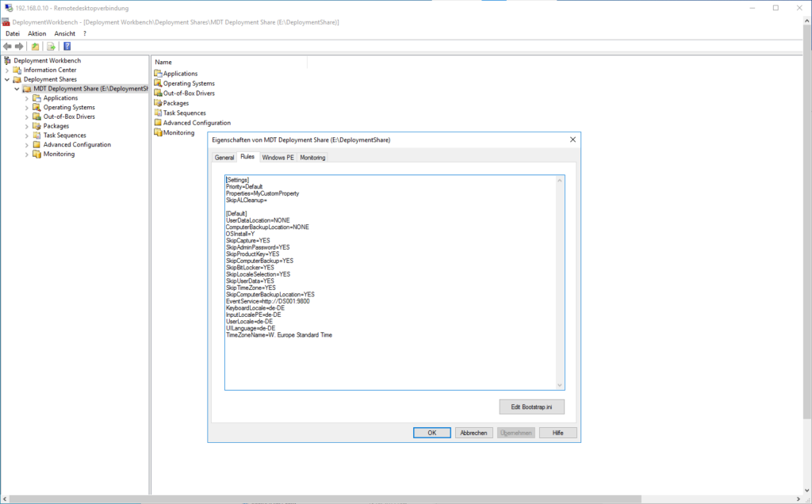The width and height of the screenshot is (812, 504).
Task: Click the 'EventService=http://DS001:9800' rule line
Action: pyautogui.click(x=268, y=301)
